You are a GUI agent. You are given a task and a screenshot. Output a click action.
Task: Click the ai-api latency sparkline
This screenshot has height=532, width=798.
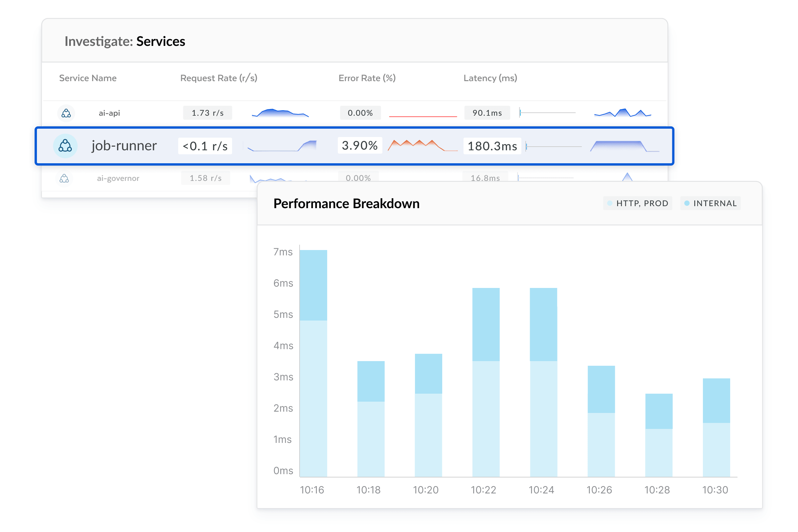622,113
